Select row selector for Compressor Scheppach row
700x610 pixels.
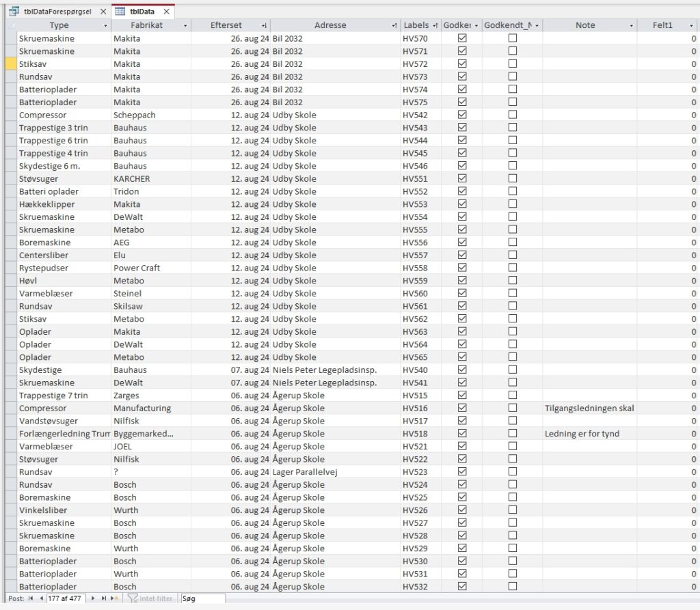11,115
